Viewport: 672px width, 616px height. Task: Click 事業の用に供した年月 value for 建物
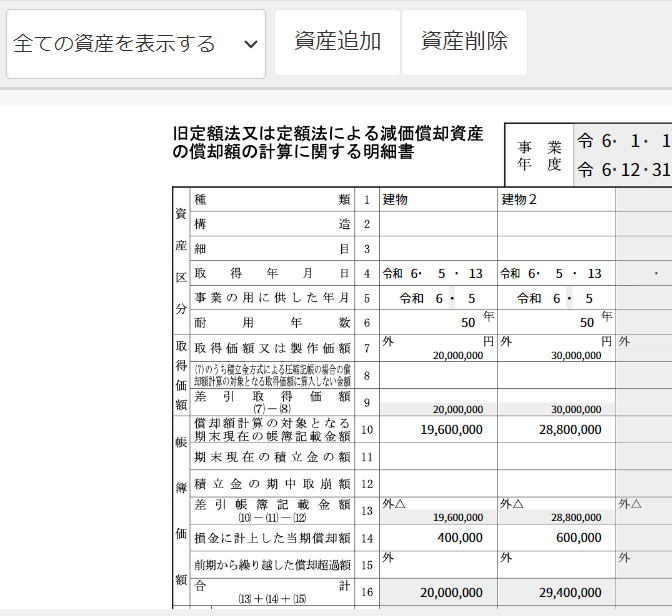pos(438,298)
